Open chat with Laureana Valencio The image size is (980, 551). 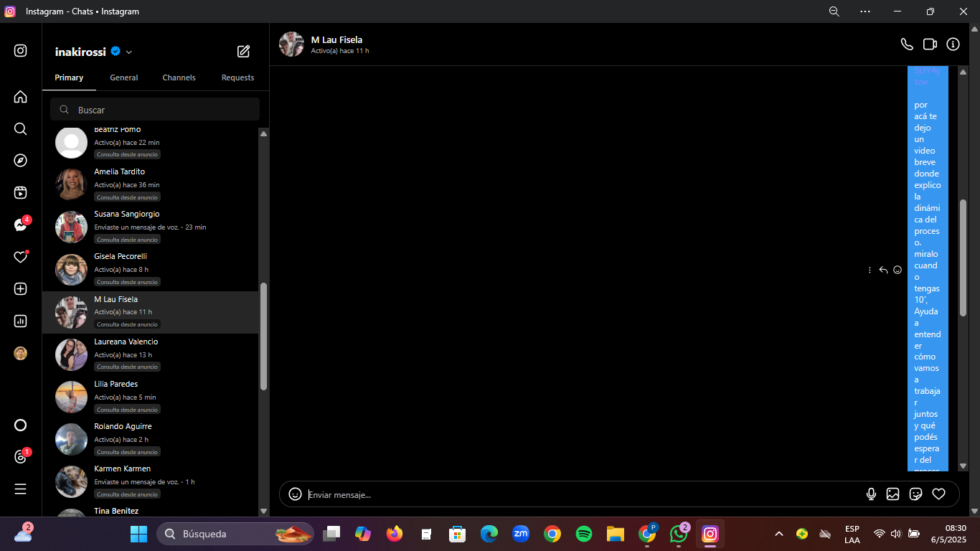(x=151, y=354)
